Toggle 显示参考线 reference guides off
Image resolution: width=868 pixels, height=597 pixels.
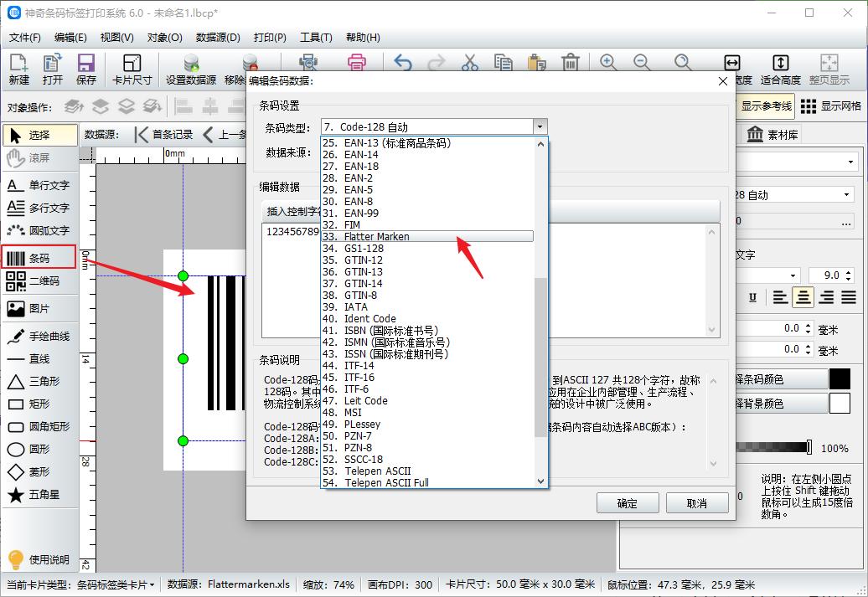(x=767, y=106)
